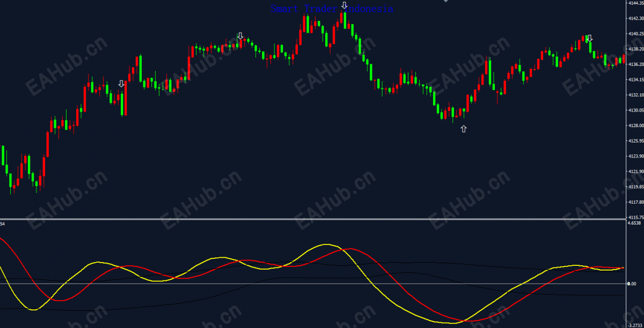644x328 pixels.
Task: Click the 4123.90 price scale label
Action: pyautogui.click(x=635, y=156)
